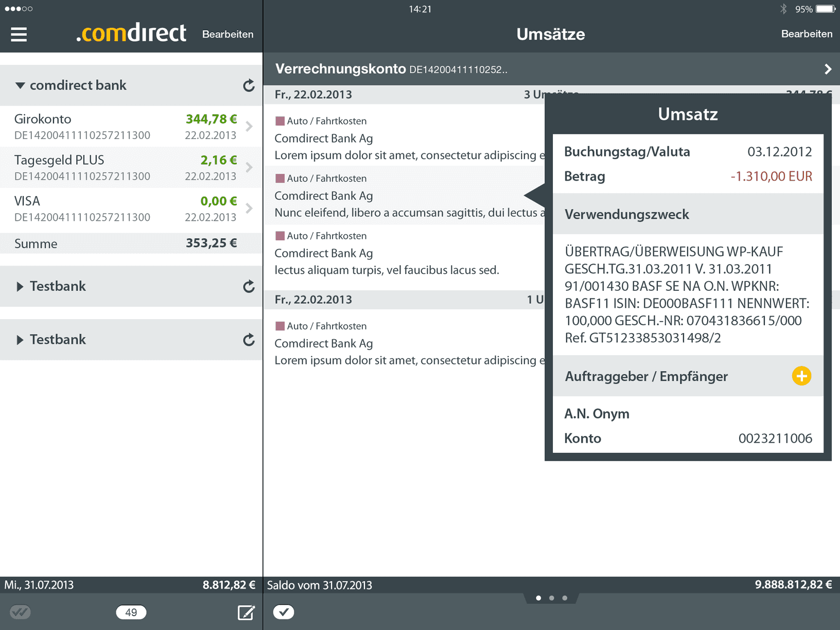
Task: Tap the 49 badge in the bottom bar
Action: pyautogui.click(x=131, y=612)
